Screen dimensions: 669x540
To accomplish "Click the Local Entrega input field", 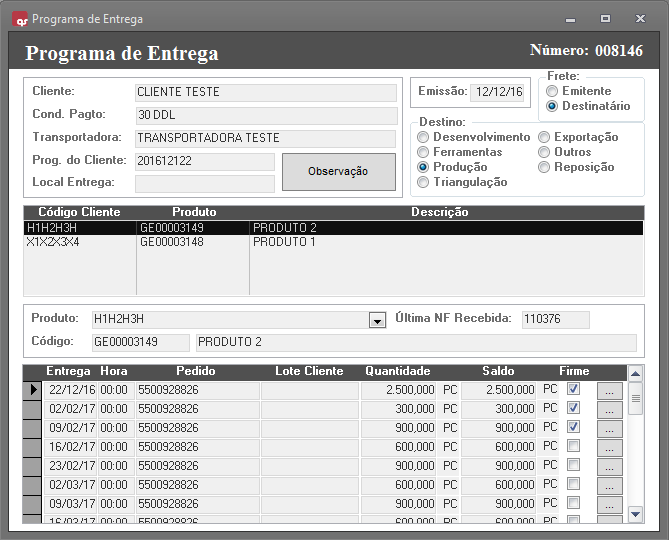I will [204, 183].
